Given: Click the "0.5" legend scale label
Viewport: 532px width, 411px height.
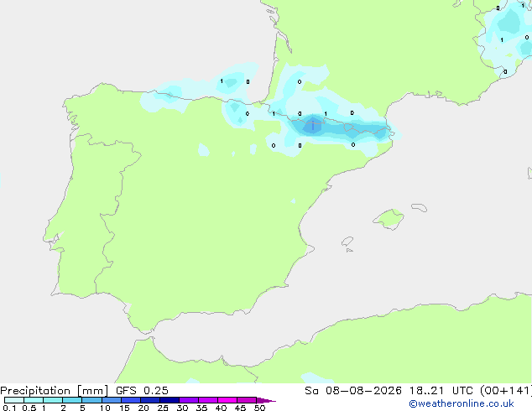Looking at the screenshot, I should pos(29,408).
